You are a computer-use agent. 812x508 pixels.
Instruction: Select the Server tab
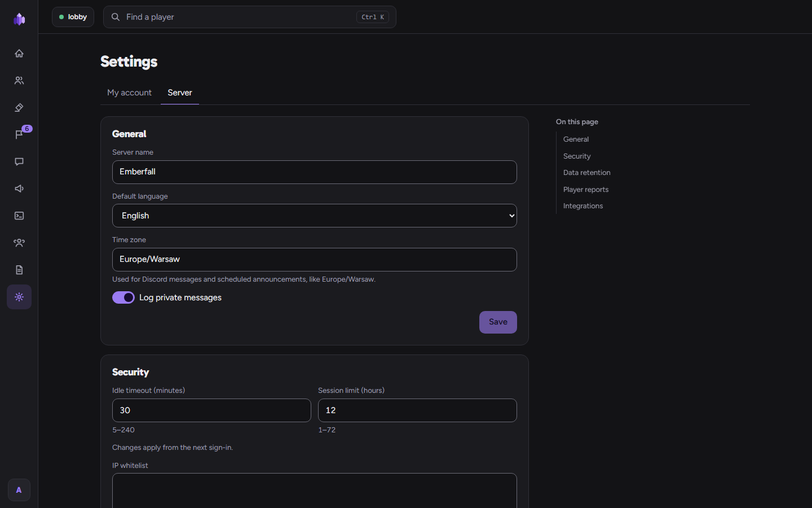(180, 93)
